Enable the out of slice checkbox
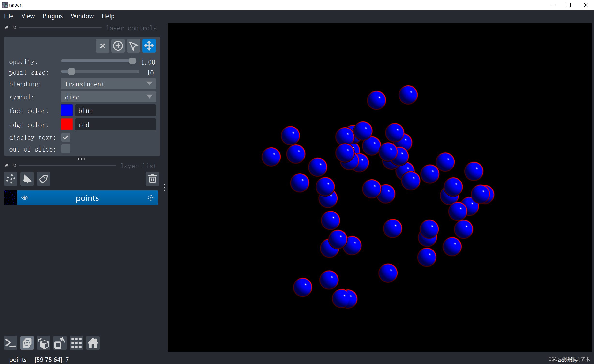 (66, 149)
